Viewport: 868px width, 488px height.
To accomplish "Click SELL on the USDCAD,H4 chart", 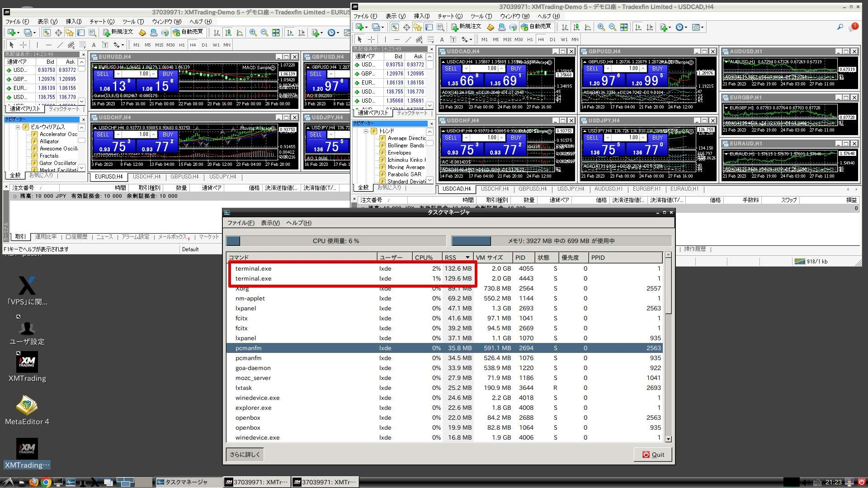I will pos(451,69).
